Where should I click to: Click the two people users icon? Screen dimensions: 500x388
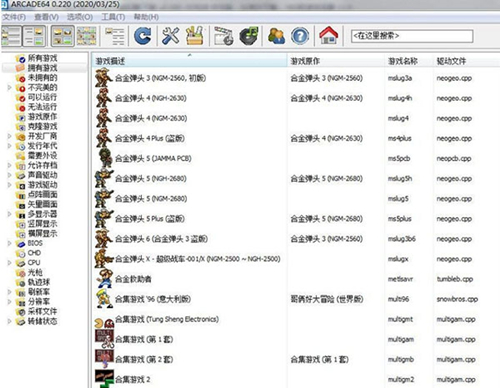(x=276, y=36)
